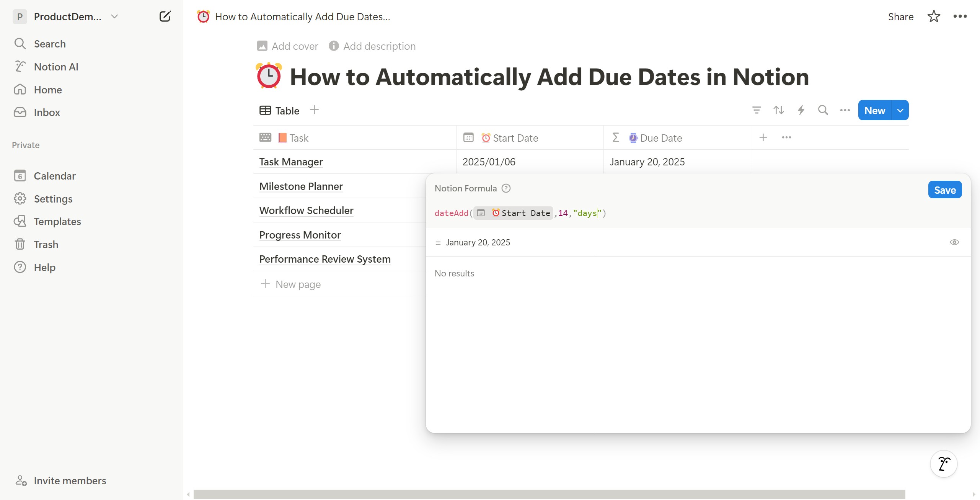
Task: Toggle the formula preview eye icon
Action: 954,242
